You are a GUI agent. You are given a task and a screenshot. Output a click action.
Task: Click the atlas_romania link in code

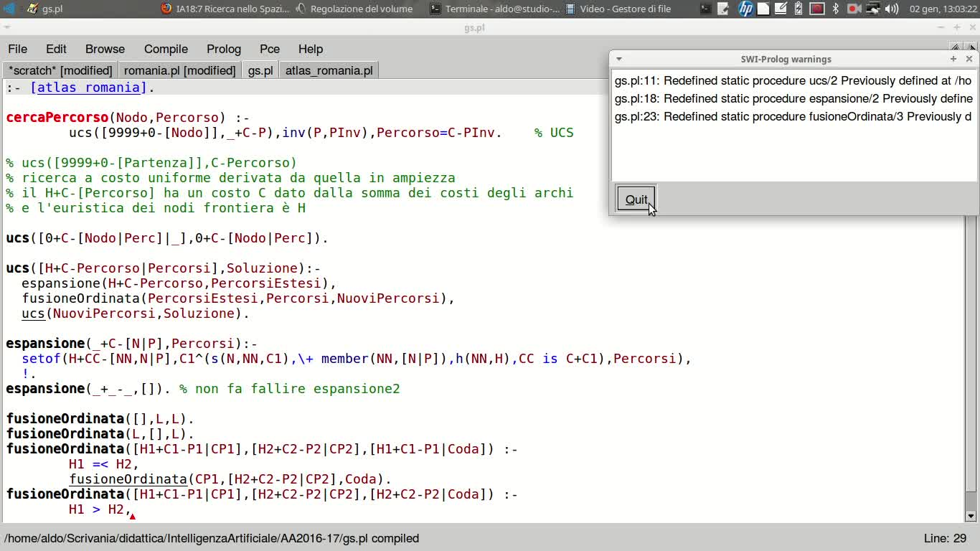(88, 88)
